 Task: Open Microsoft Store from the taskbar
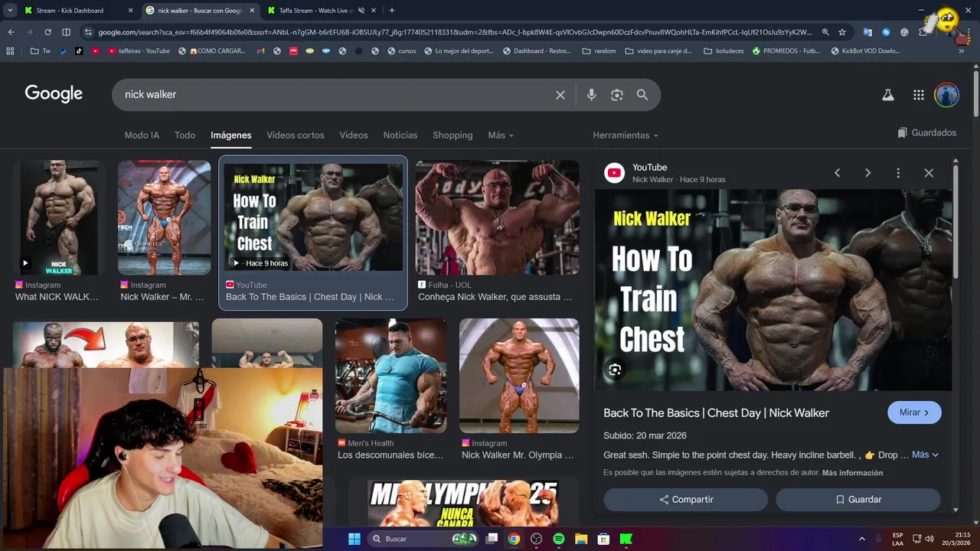603,539
